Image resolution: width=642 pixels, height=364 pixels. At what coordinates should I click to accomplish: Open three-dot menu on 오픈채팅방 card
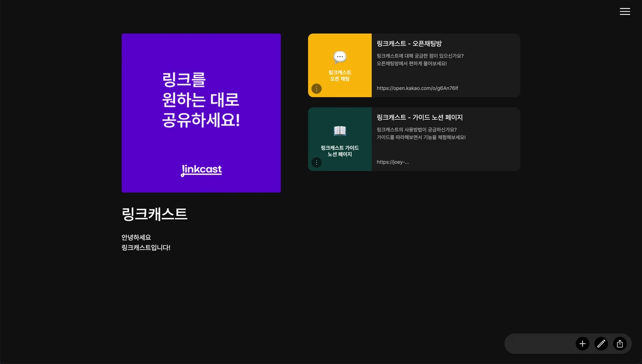pos(317,89)
